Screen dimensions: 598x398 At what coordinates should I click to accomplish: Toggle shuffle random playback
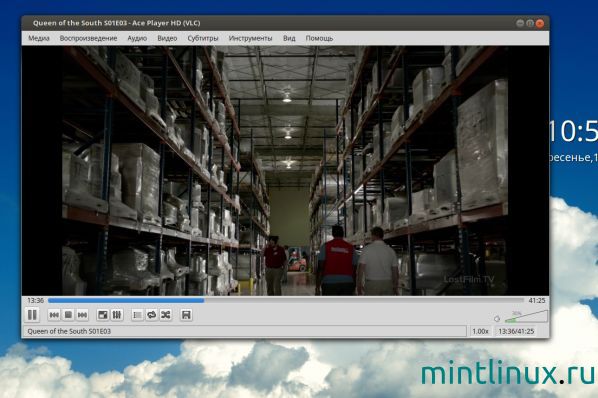pos(166,315)
